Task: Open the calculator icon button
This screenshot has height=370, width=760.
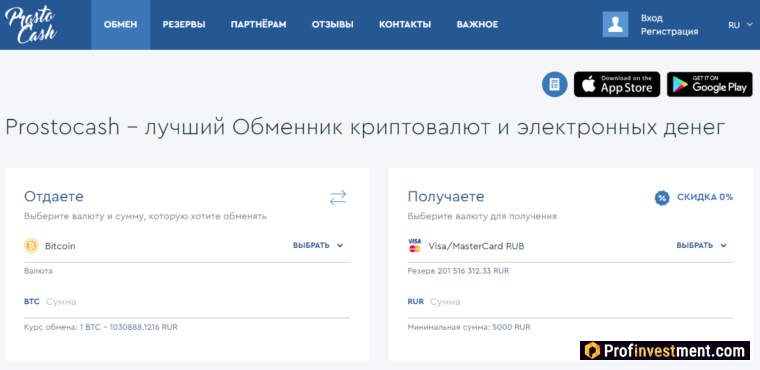Action: [554, 84]
